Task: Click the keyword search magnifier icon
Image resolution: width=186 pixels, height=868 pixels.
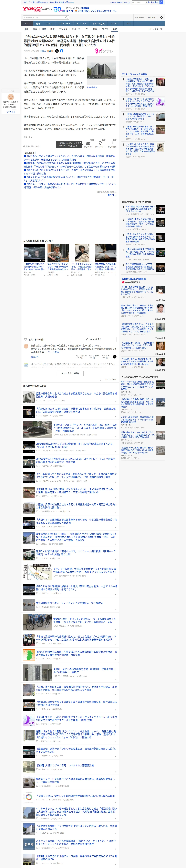Action: [67, 18]
